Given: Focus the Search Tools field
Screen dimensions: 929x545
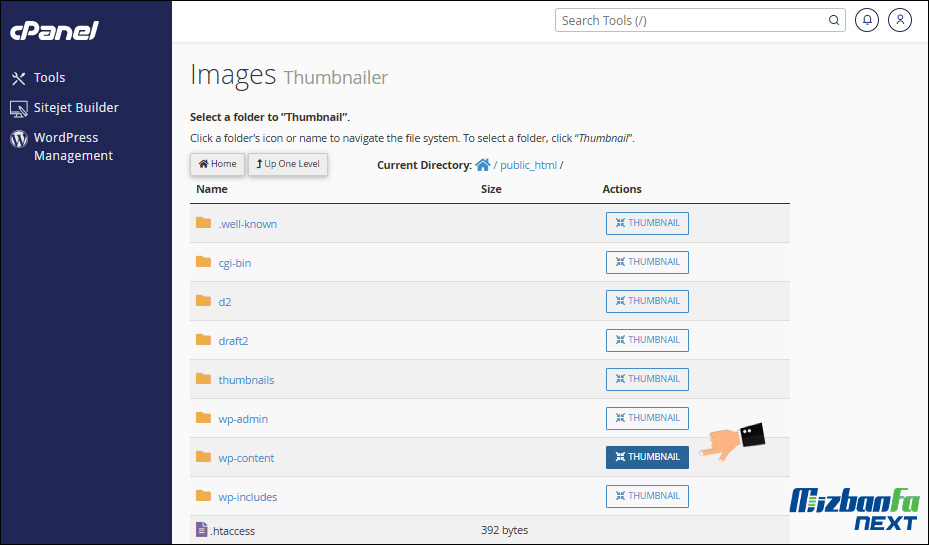Looking at the screenshot, I should 700,20.
